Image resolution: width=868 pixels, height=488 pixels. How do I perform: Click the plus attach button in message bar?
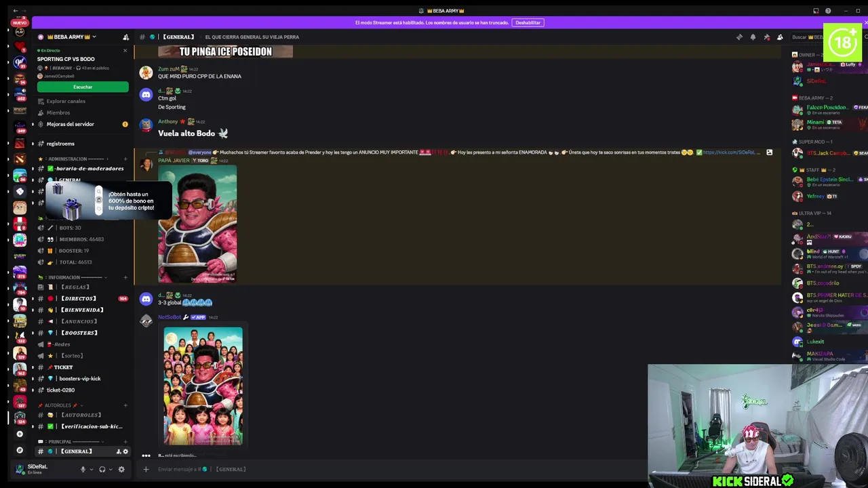pyautogui.click(x=146, y=469)
